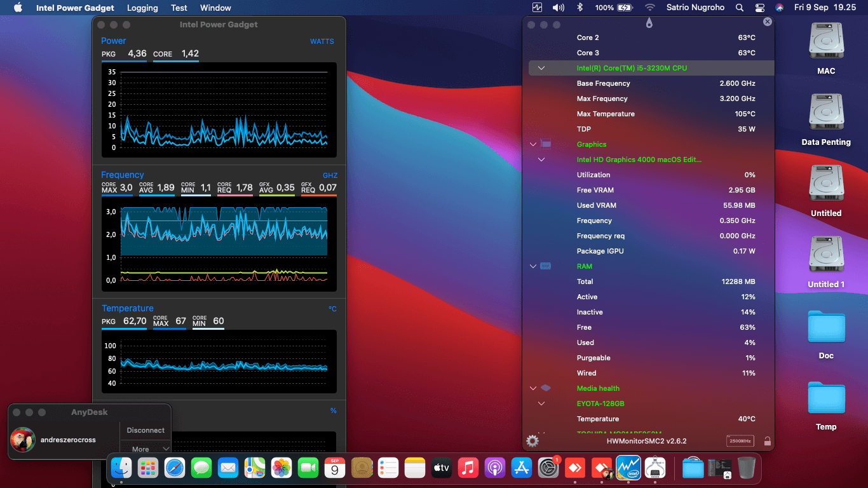The width and height of the screenshot is (868, 488).
Task: Toggle the padlock icon in HWMonitorSMC2
Action: tap(767, 441)
